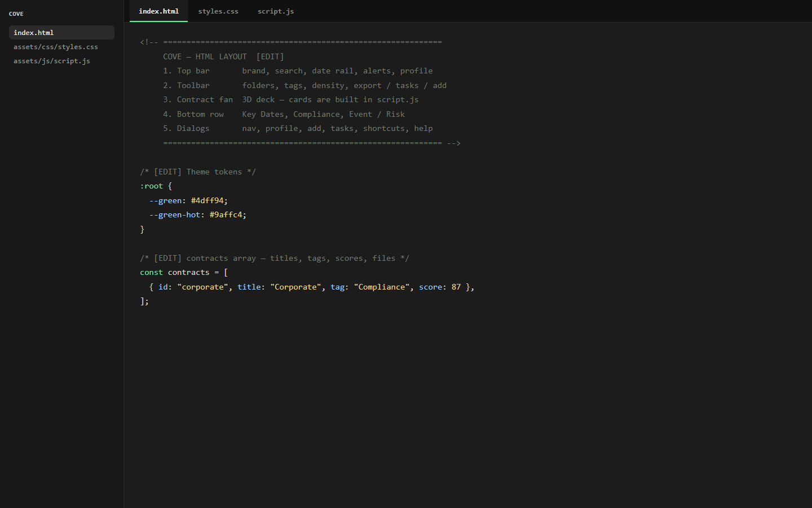
Task: Open the script.js tab
Action: (276, 11)
